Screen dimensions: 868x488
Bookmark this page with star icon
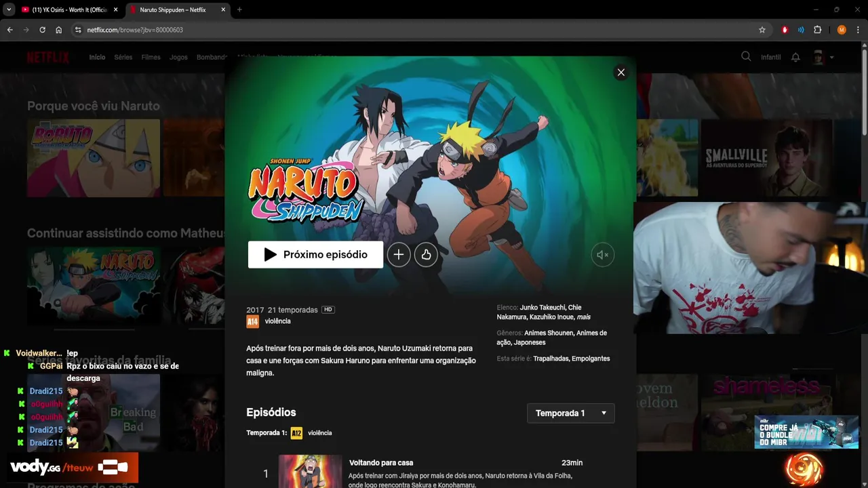(x=762, y=30)
